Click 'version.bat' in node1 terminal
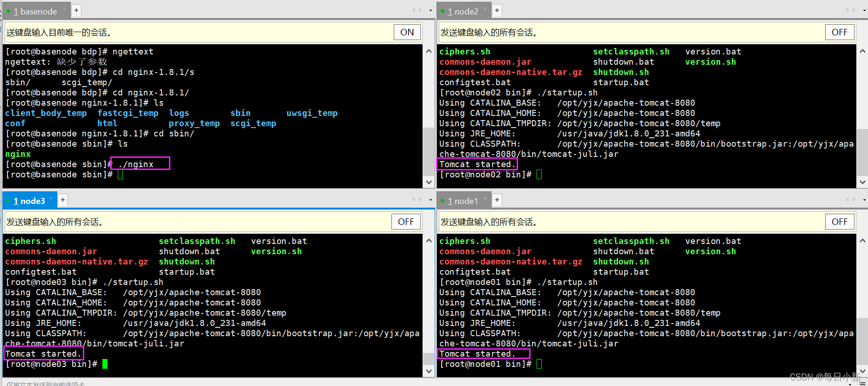This screenshot has height=386, width=868. tap(713, 241)
